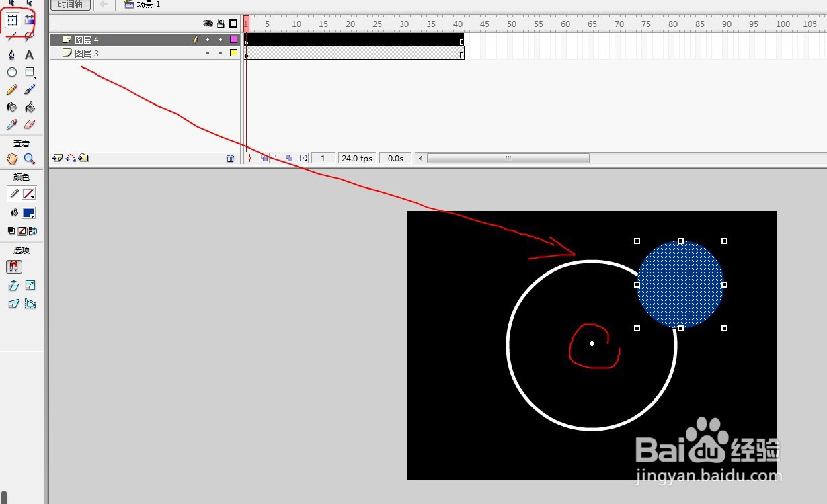The height and width of the screenshot is (504, 827).
Task: Click the back arrow beside 场景 1
Action: pos(104,4)
